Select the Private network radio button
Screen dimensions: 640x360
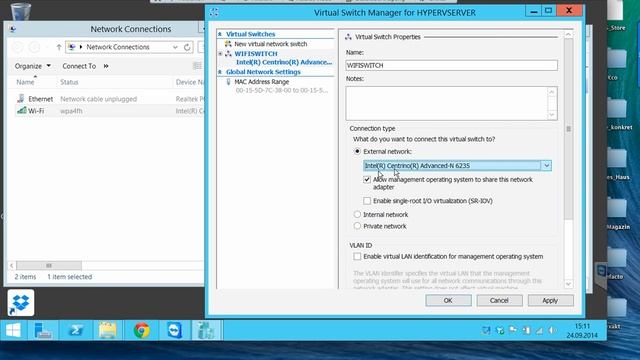click(x=357, y=226)
